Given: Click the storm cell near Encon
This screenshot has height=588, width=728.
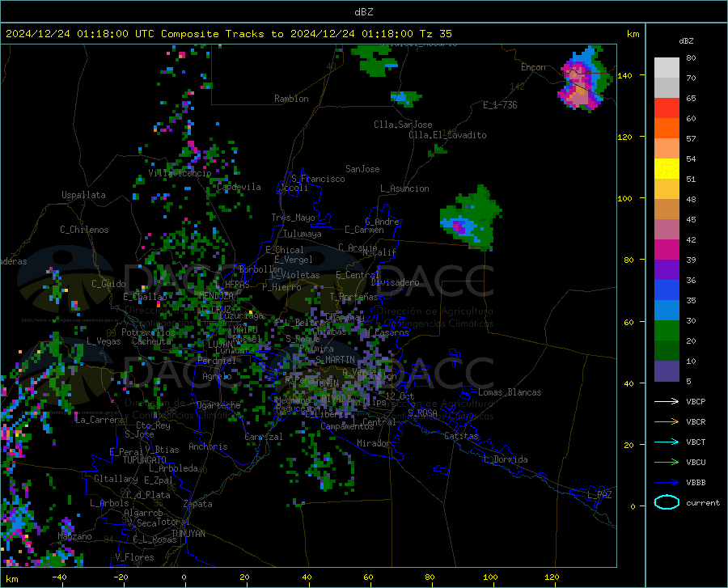Looking at the screenshot, I should point(585,79).
